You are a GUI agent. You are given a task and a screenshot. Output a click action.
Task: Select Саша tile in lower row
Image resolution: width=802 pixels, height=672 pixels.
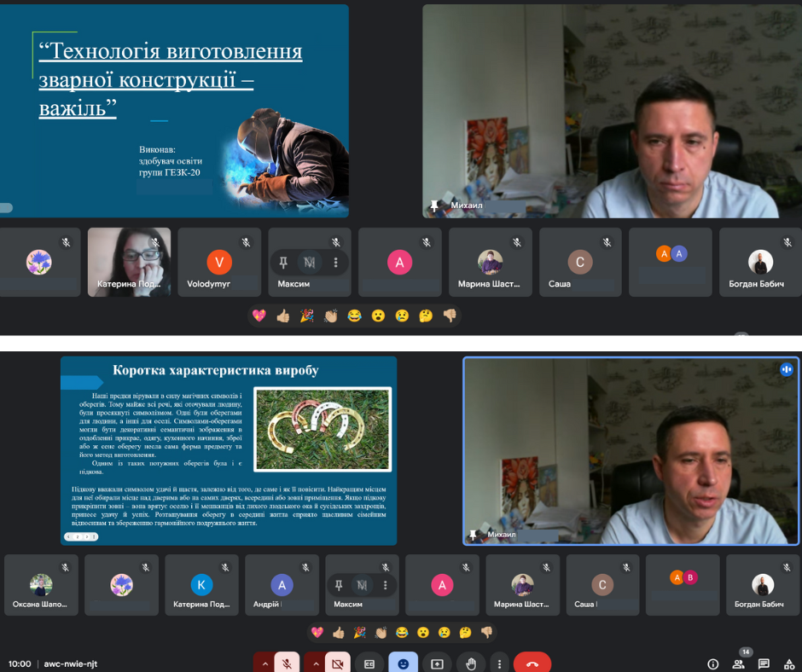point(602,585)
